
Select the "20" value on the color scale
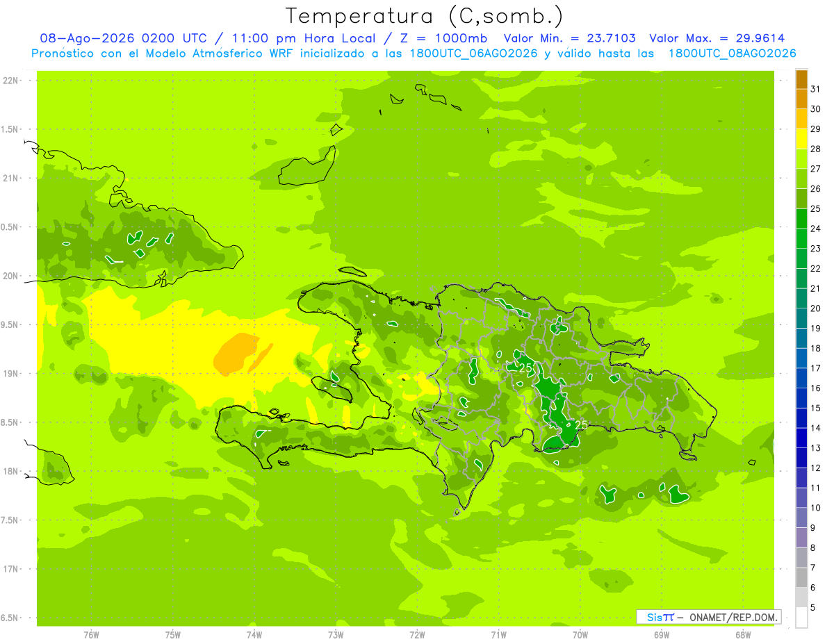(x=816, y=308)
